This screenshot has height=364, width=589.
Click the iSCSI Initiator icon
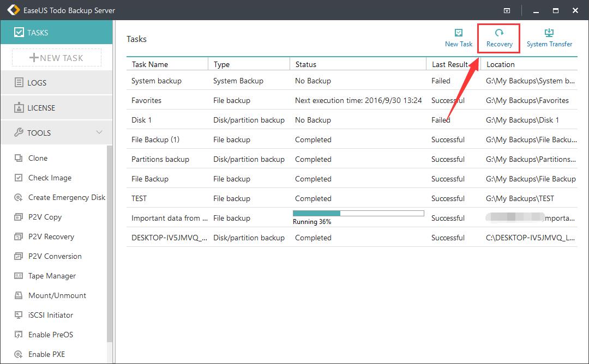click(19, 315)
